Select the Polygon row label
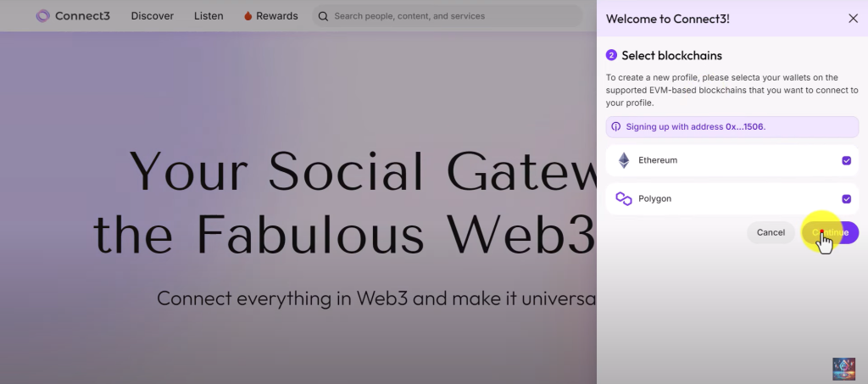The image size is (868, 384). (655, 198)
